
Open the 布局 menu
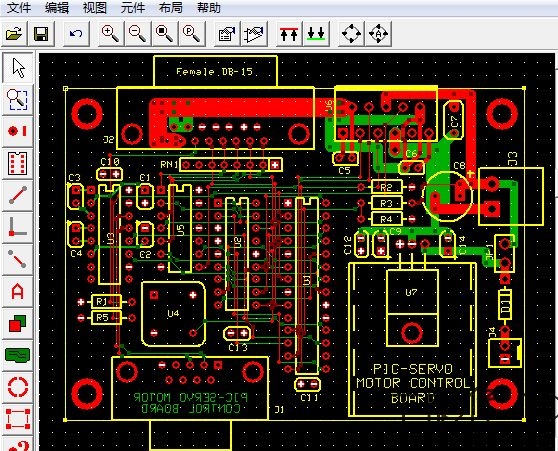point(170,7)
